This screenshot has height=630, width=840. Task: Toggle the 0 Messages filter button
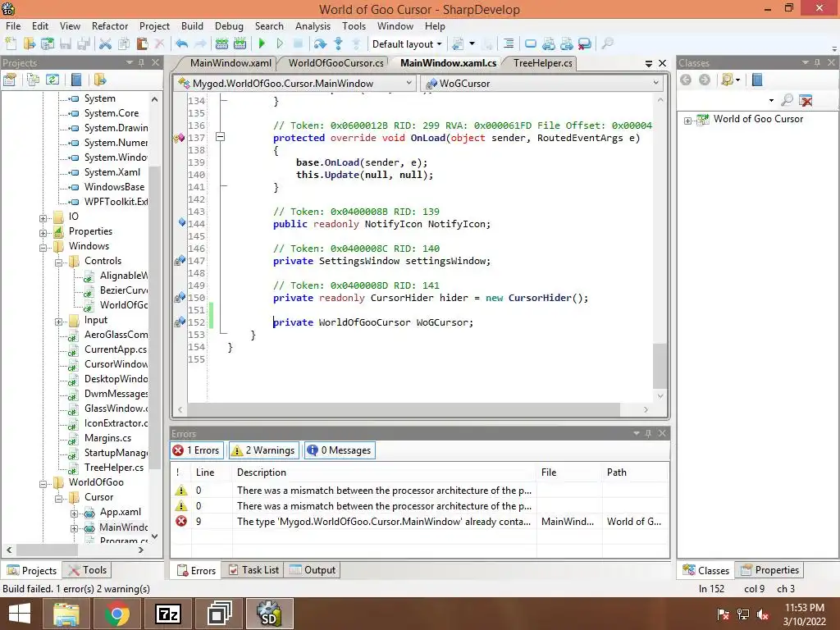coord(340,450)
